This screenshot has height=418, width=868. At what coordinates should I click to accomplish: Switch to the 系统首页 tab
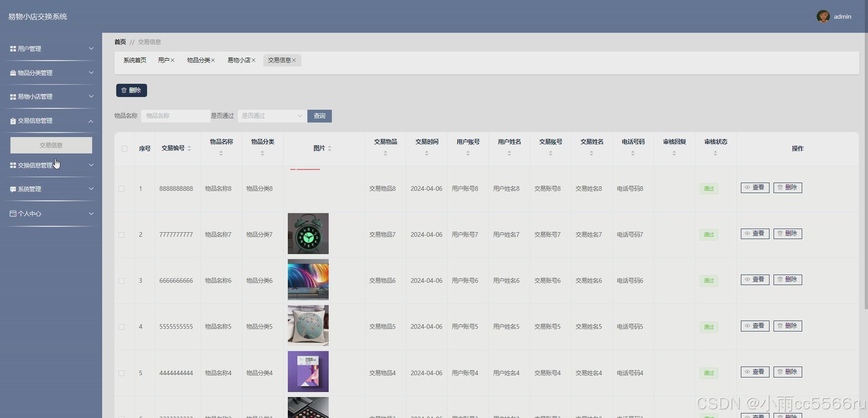tap(135, 60)
